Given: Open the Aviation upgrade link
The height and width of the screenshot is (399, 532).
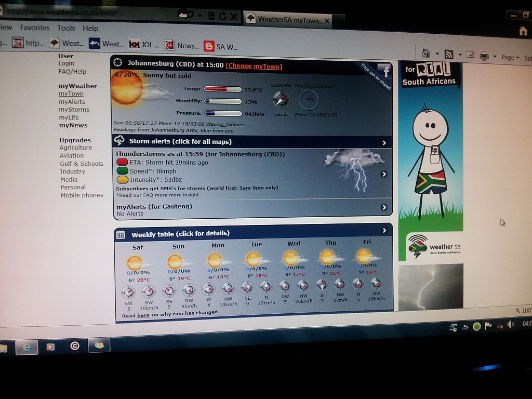Looking at the screenshot, I should click(x=72, y=155).
